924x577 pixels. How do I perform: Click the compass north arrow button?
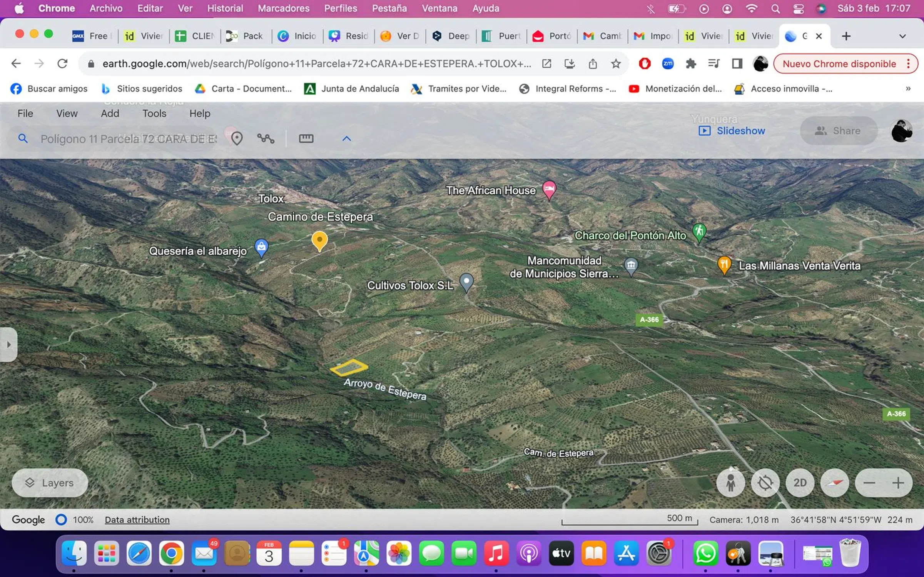pos(834,482)
